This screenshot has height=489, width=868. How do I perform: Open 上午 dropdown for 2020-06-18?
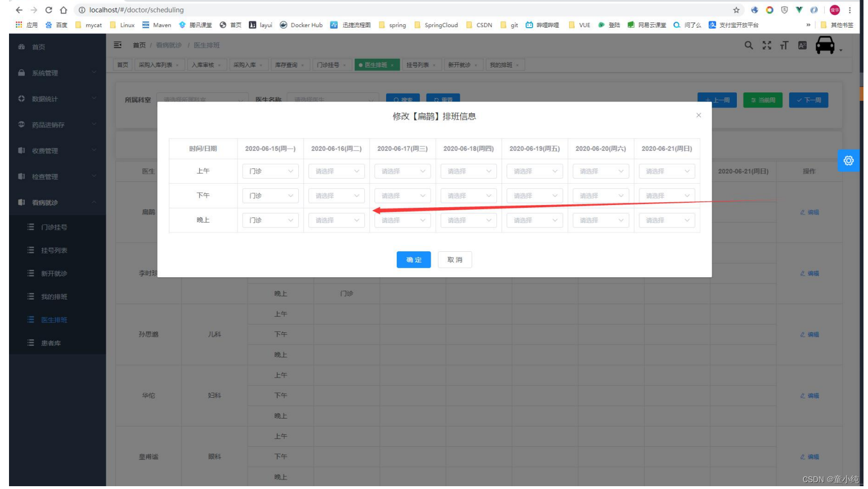click(x=469, y=171)
